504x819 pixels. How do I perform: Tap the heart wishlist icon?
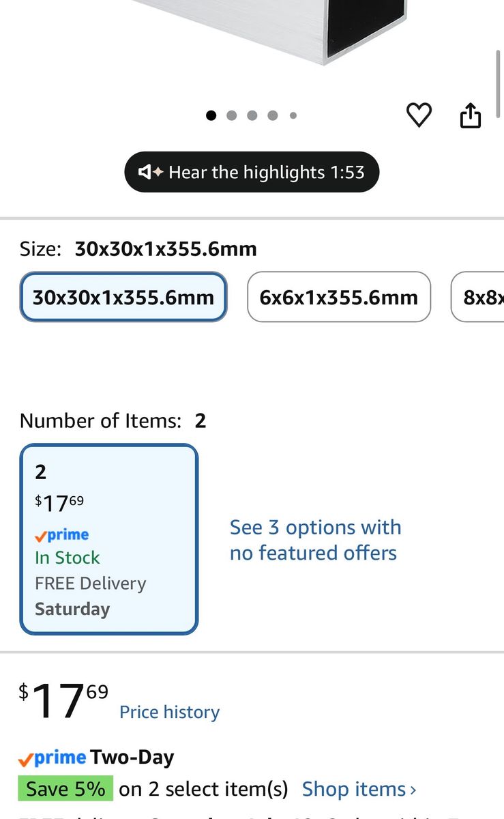click(x=419, y=115)
